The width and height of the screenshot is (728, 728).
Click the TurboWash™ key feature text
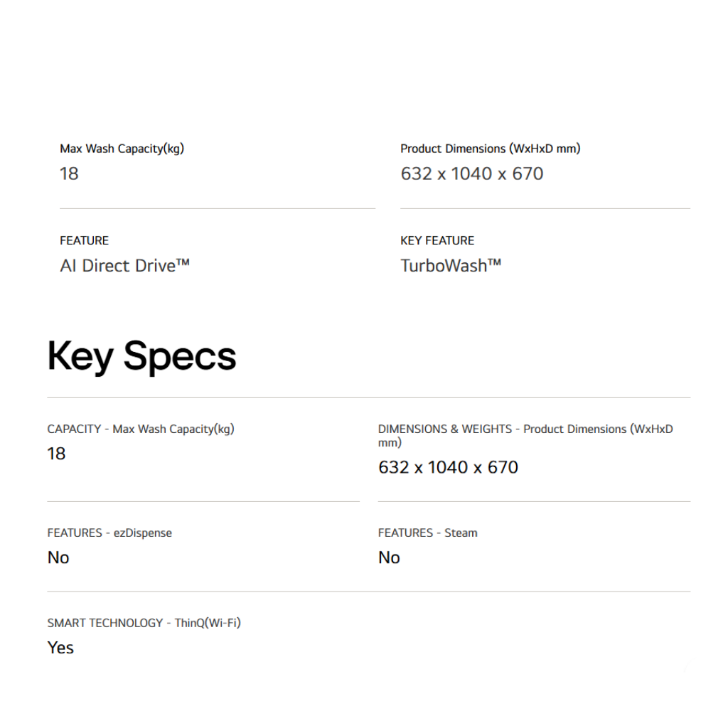click(451, 266)
